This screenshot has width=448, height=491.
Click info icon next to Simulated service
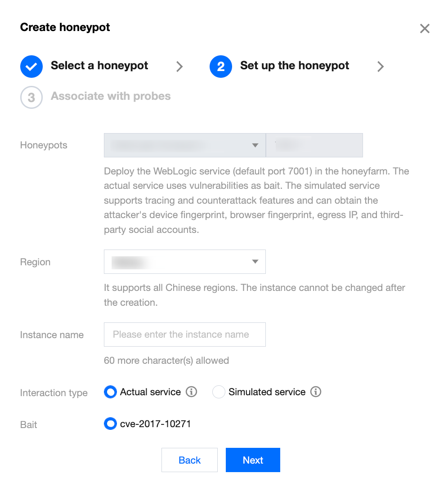point(316,392)
